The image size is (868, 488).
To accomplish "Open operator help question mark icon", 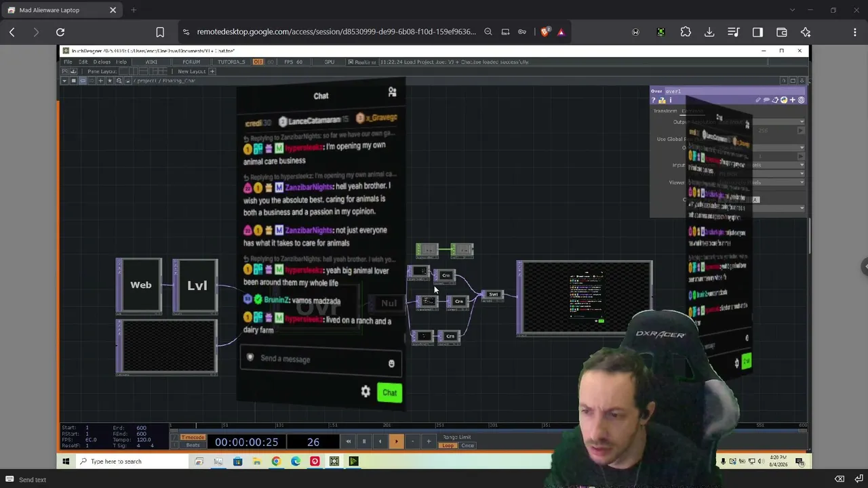I will click(x=655, y=100).
